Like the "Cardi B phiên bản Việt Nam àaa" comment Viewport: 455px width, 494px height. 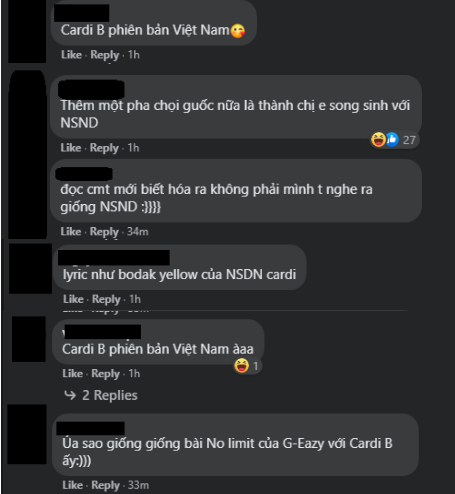(72, 373)
